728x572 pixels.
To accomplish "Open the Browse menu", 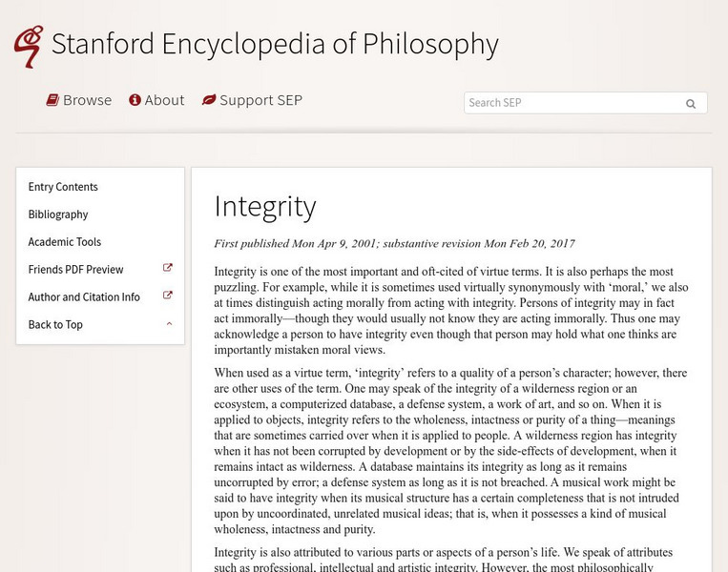I will click(x=87, y=100).
